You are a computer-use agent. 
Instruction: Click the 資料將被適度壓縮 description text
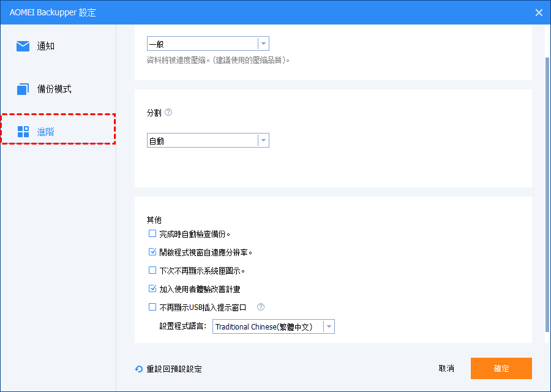(x=218, y=61)
